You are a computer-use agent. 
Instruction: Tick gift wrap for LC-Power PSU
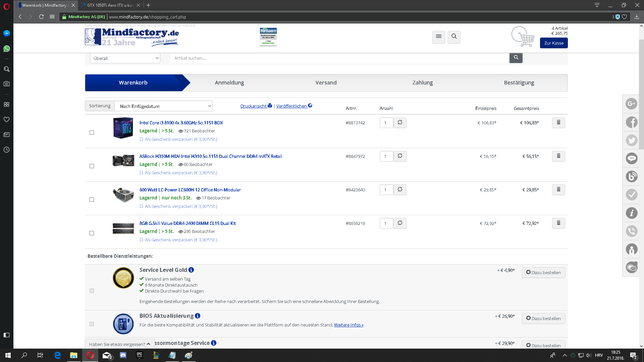pyautogui.click(x=141, y=206)
